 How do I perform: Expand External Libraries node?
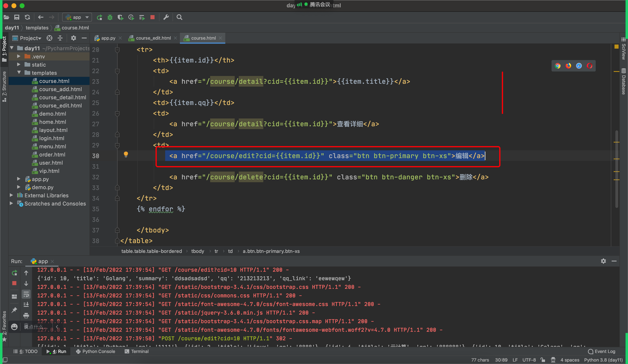tap(11, 195)
